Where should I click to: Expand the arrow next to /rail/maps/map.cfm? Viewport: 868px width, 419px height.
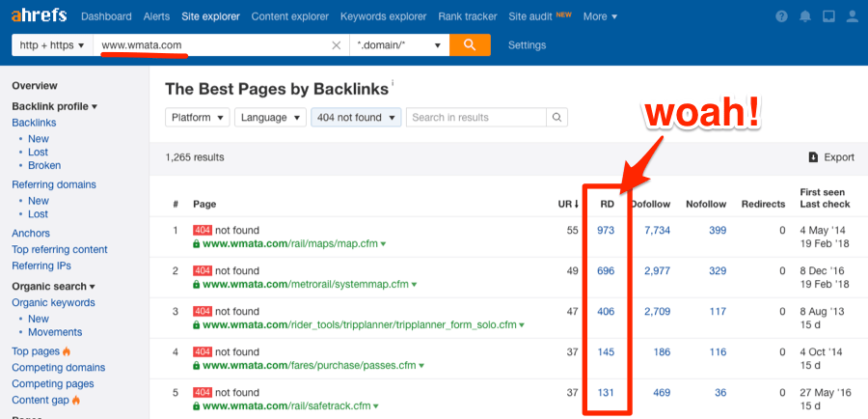click(384, 244)
